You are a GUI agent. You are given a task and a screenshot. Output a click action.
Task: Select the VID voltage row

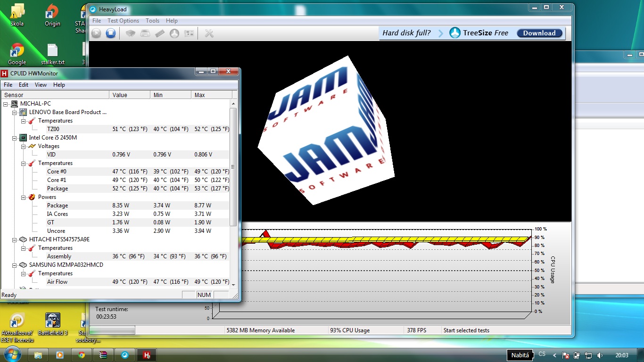[x=116, y=155]
